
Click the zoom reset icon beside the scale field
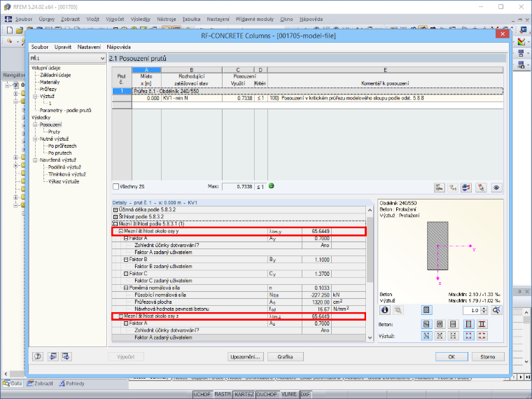tap(496, 310)
